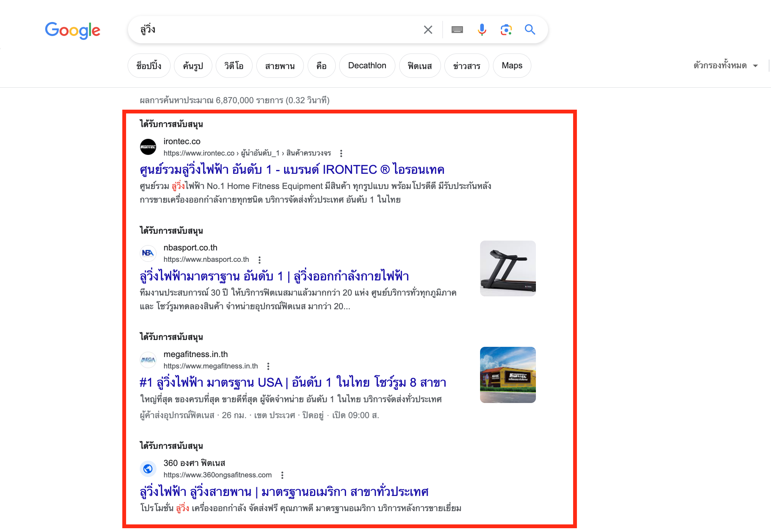Click the megafitness.in.th URL text
Image resolution: width=771 pixels, height=532 pixels.
(x=211, y=366)
